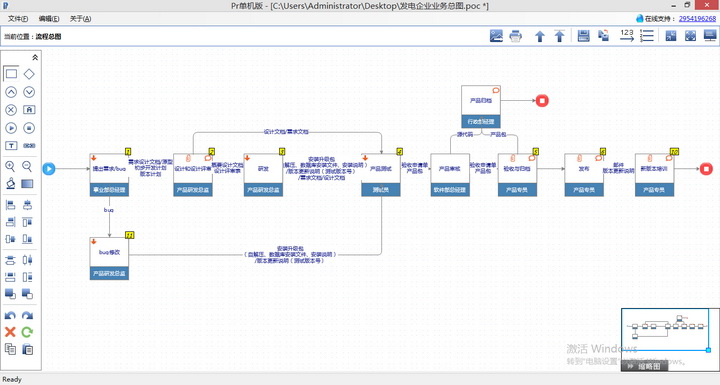Select the circled X shape tool

point(11,110)
